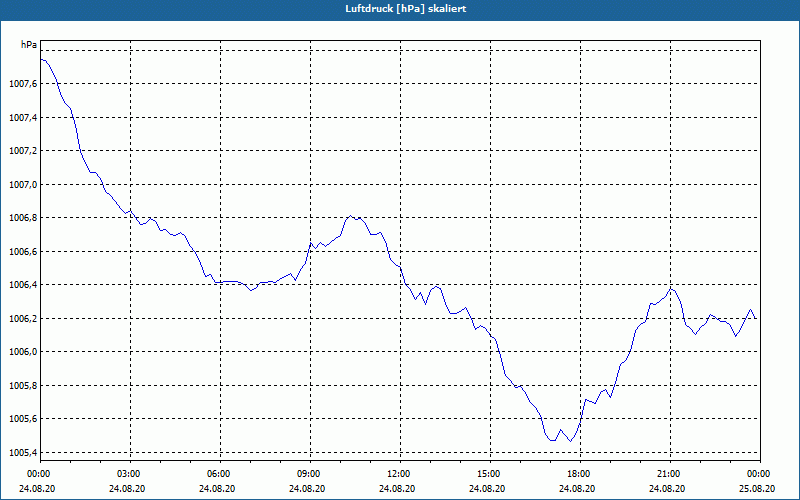Select the 1007,2 y-axis label
Image resolution: width=800 pixels, height=500 pixels.
(x=23, y=151)
